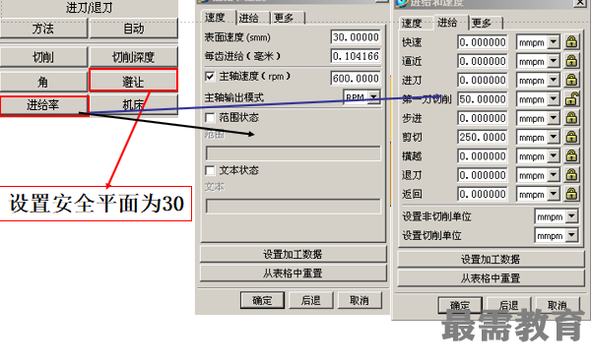Edit 快速 feed value field

[x=483, y=42]
